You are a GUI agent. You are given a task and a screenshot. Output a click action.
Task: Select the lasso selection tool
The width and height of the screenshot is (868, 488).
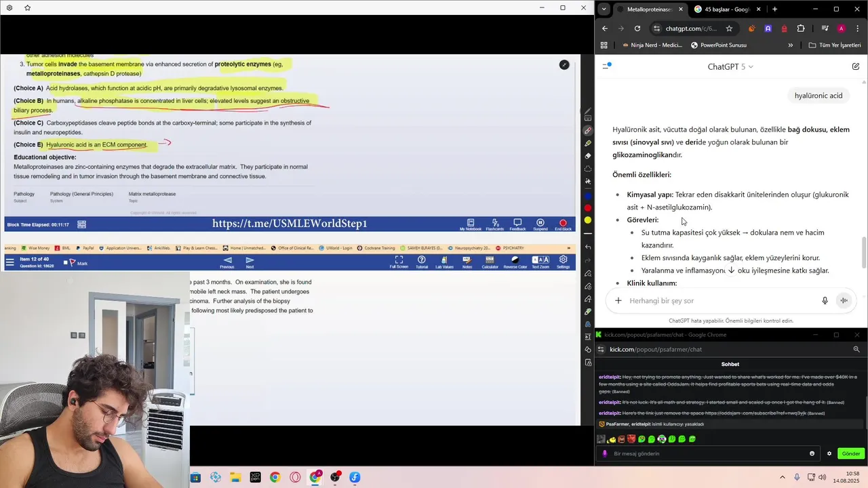[588, 169]
